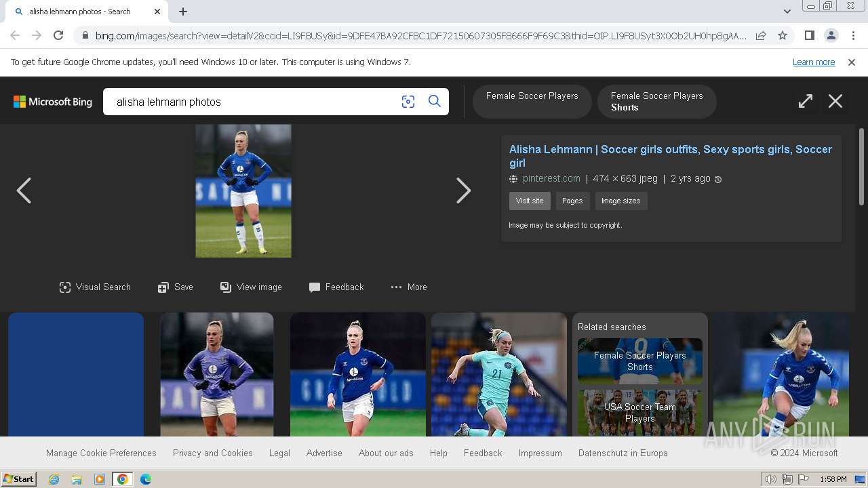Image resolution: width=868 pixels, height=488 pixels.
Task: Open Manage Cookie Preferences
Action: point(101,453)
